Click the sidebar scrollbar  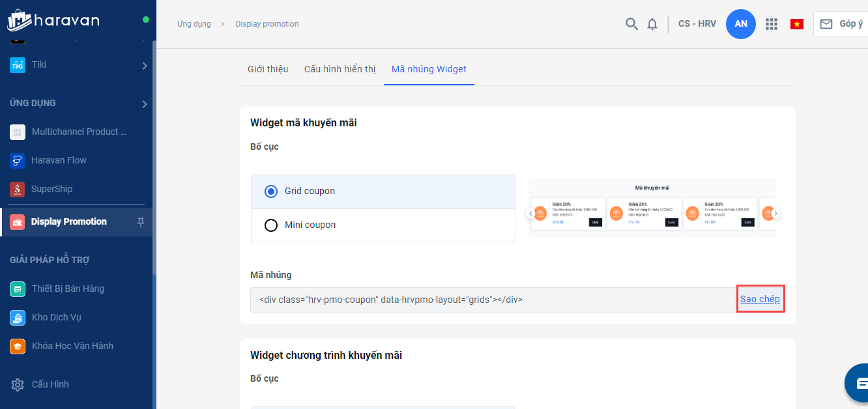154,156
